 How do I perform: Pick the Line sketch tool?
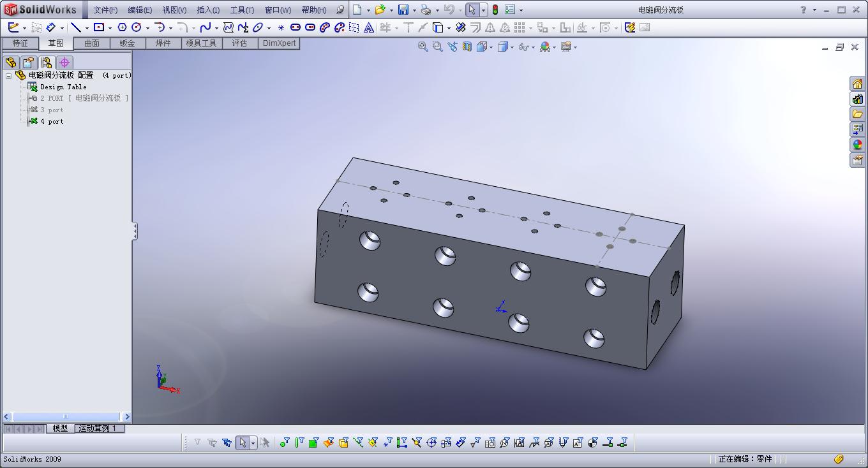click(76, 27)
